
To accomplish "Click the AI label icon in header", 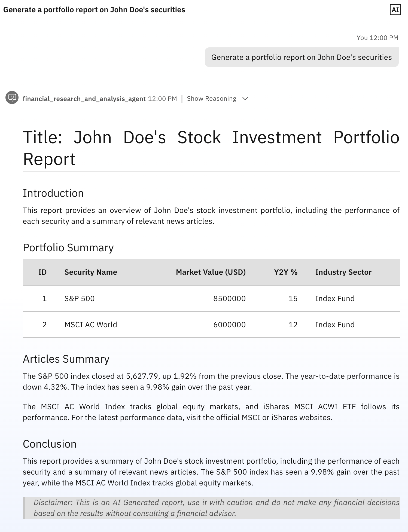I will 395,10.
